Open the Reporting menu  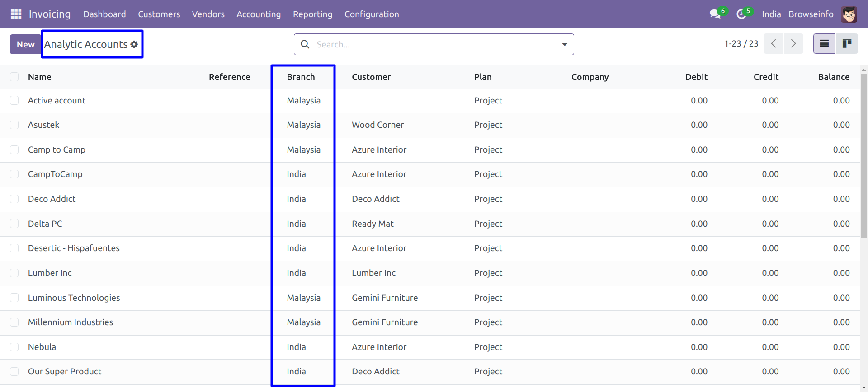click(312, 14)
